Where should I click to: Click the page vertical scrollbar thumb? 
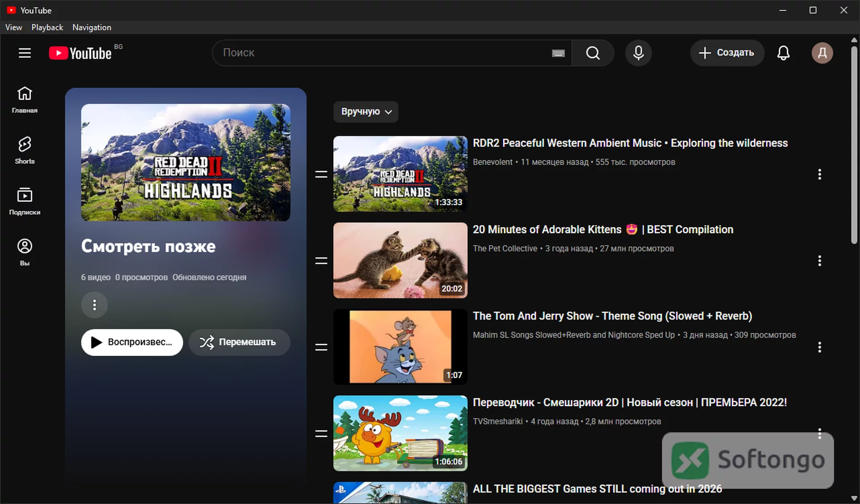point(854,144)
